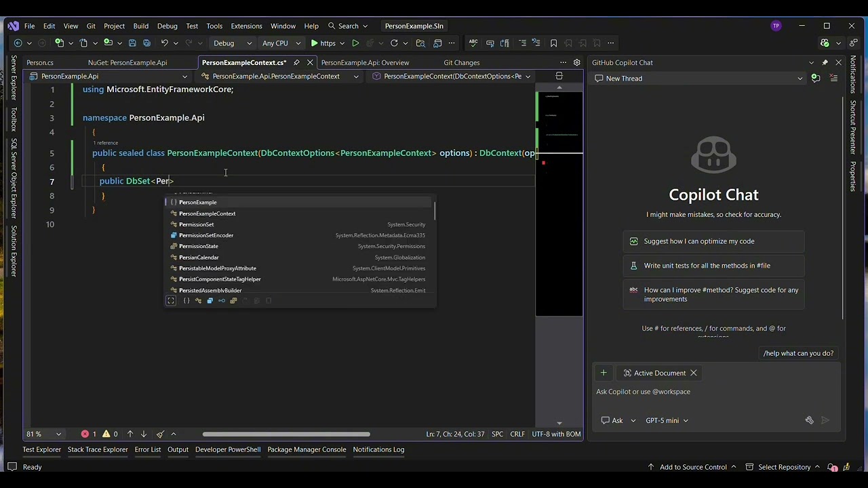The height and width of the screenshot is (488, 868).
Task: Expand the https launch profile dropdown arrow
Action: (342, 43)
